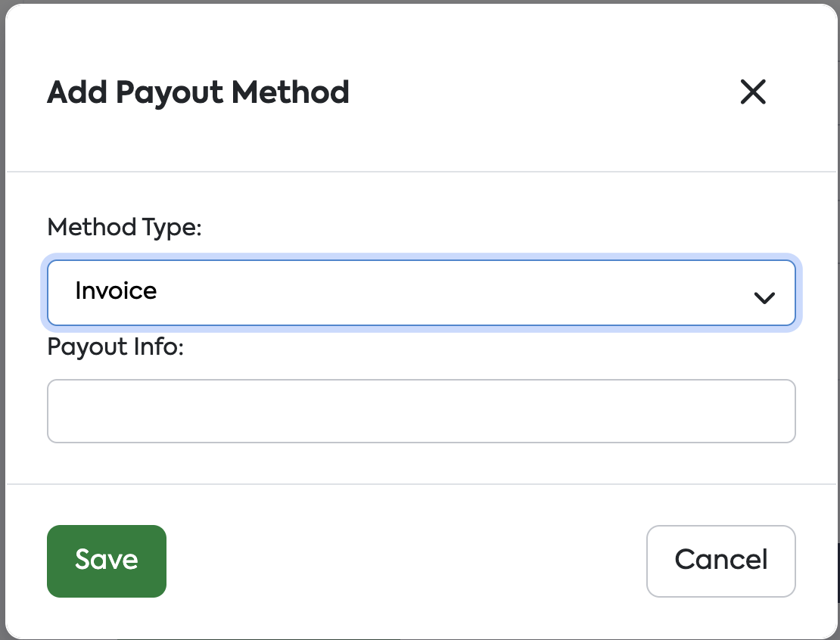
Task: Click the chevron arrow in Invoice select
Action: (764, 297)
